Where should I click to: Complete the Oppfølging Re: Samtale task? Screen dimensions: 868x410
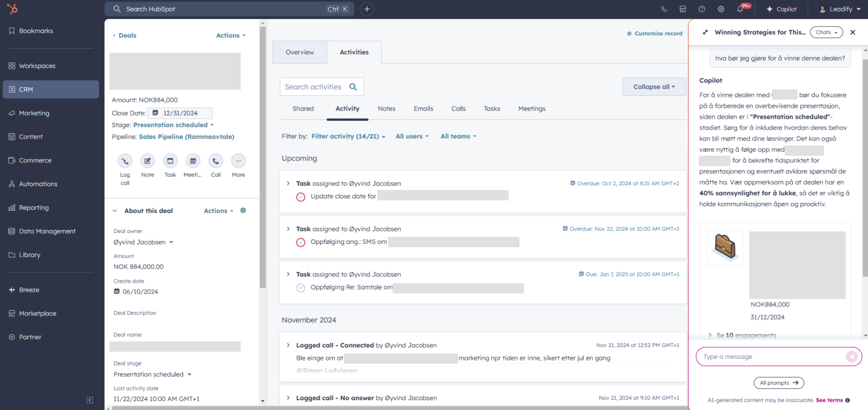(x=301, y=288)
